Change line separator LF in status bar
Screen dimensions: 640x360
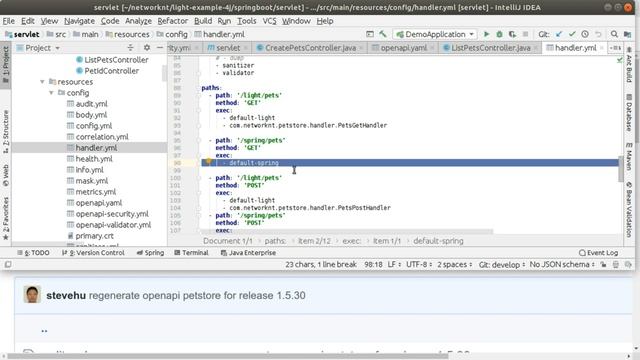394,264
